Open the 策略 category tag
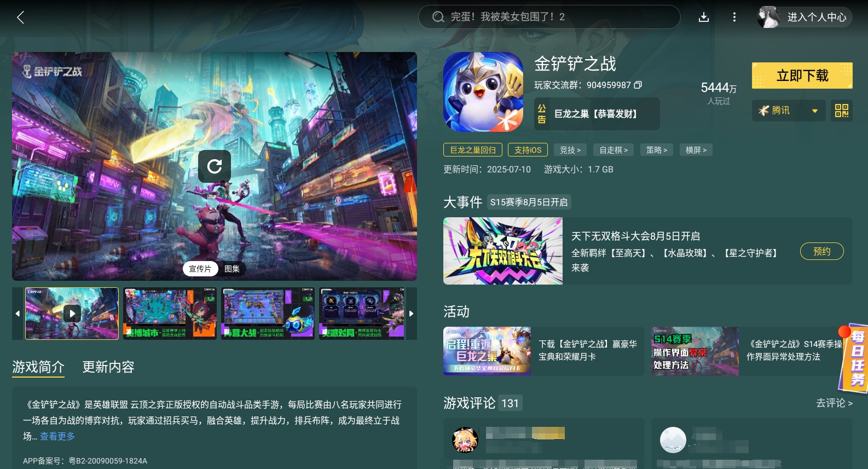 click(x=657, y=150)
